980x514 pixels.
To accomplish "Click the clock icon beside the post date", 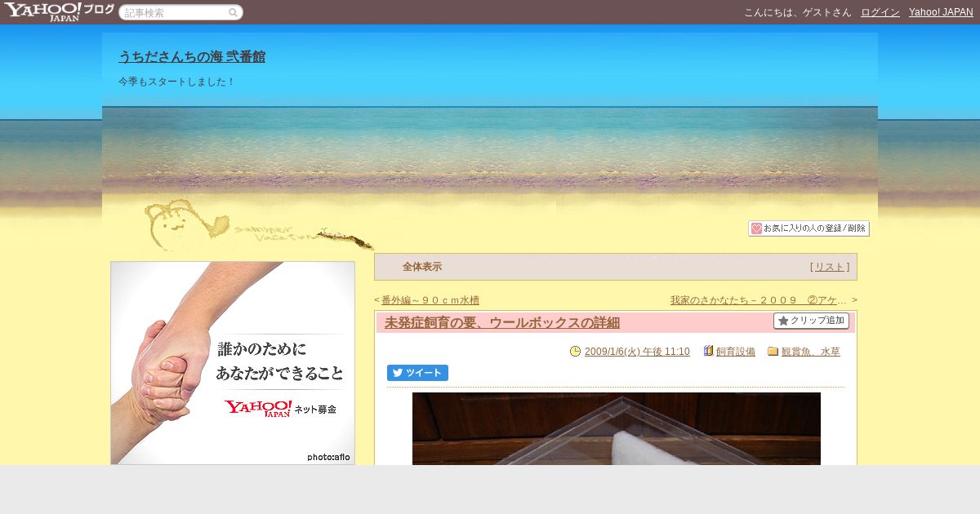I will click(575, 352).
